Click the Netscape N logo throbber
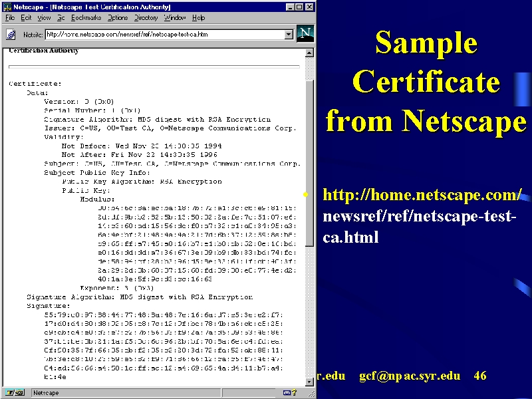 coord(305,33)
